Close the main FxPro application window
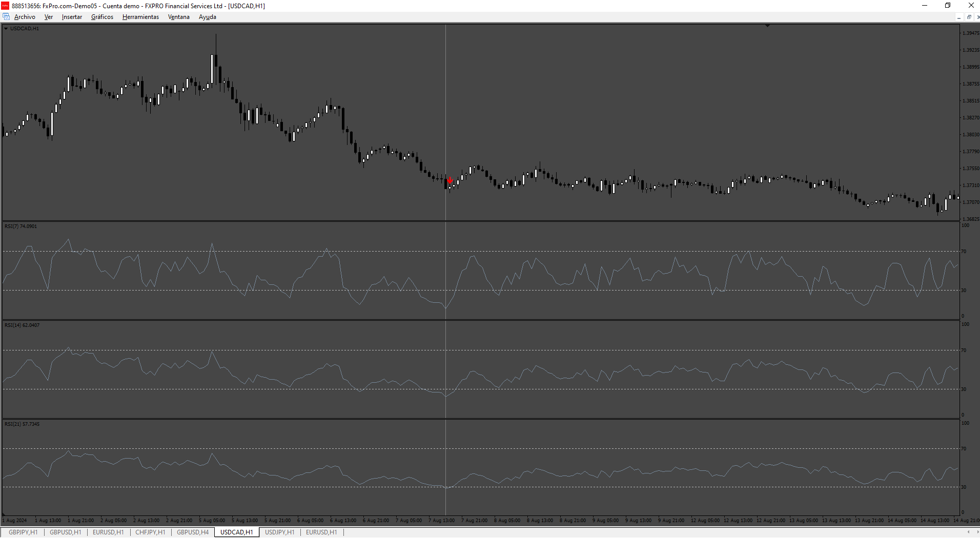Screen dimensions: 980x538 pos(970,6)
